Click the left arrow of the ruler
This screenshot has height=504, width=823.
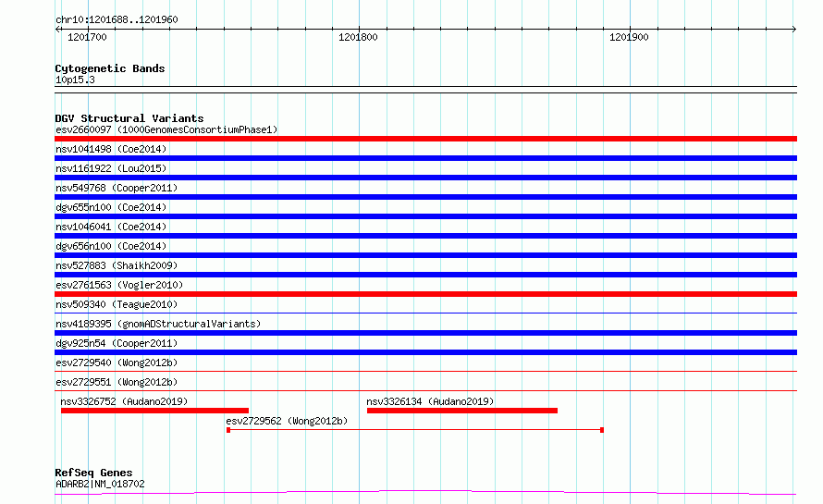tap(57, 30)
